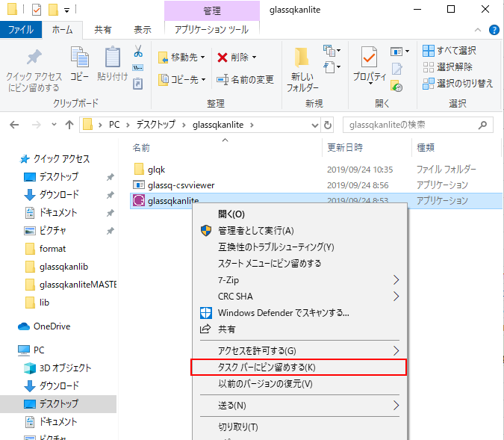Click the Edit file icon in Open group
504x440 pixels.
tap(397, 69)
